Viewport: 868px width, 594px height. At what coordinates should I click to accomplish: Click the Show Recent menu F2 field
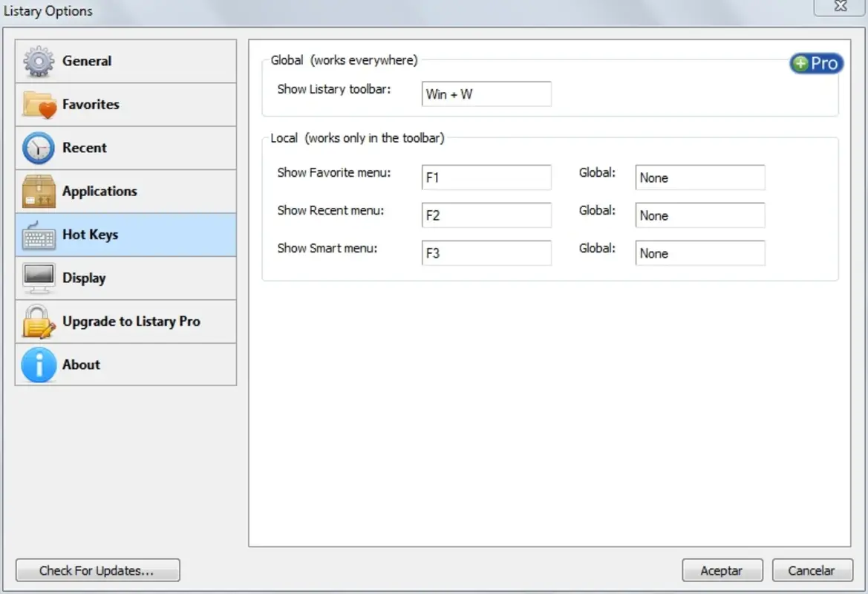486,215
